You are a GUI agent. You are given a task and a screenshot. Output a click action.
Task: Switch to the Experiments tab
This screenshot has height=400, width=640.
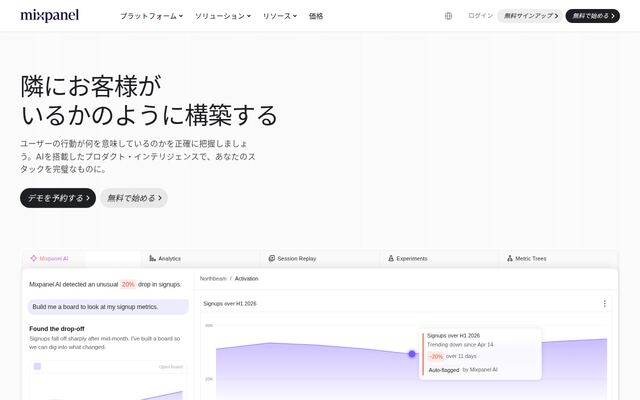[438, 258]
